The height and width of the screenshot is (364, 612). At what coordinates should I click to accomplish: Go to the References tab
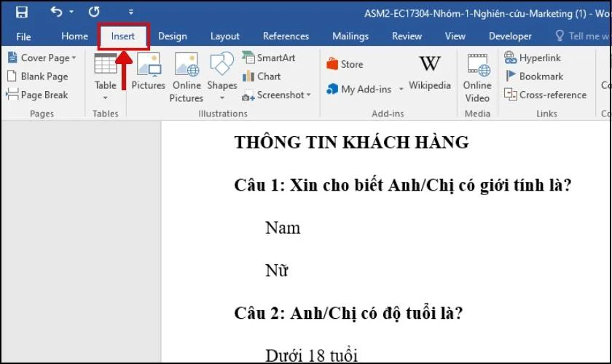(x=286, y=36)
